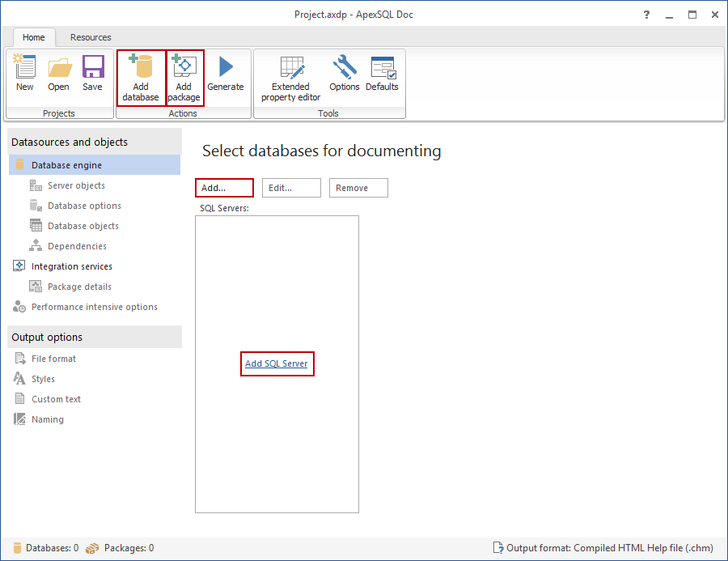Click the Output format status bar text

[610, 548]
